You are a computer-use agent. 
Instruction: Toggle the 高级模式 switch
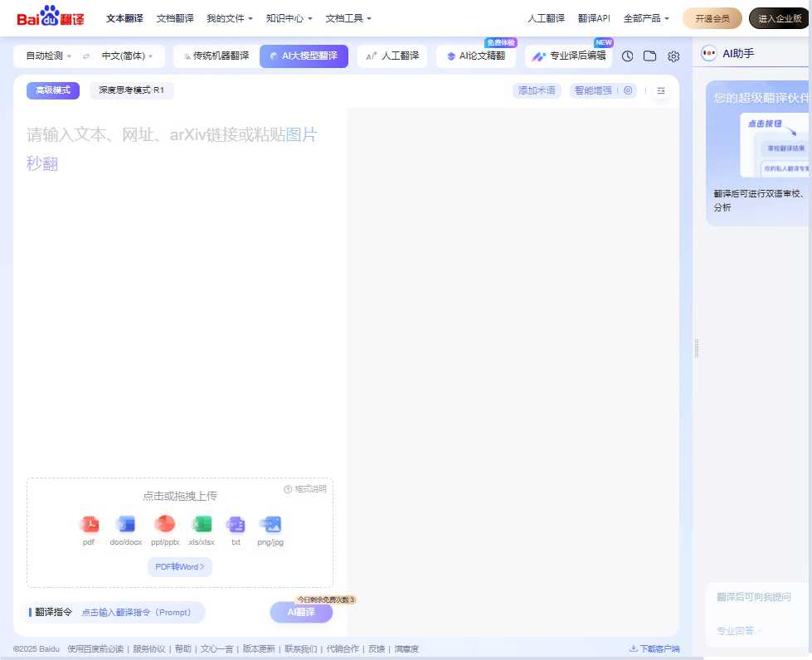click(52, 90)
